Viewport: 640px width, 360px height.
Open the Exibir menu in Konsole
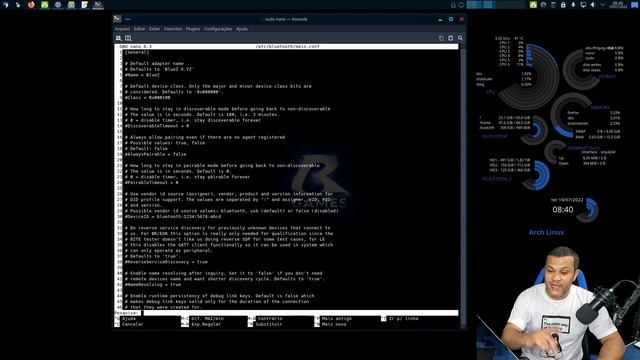click(154, 29)
